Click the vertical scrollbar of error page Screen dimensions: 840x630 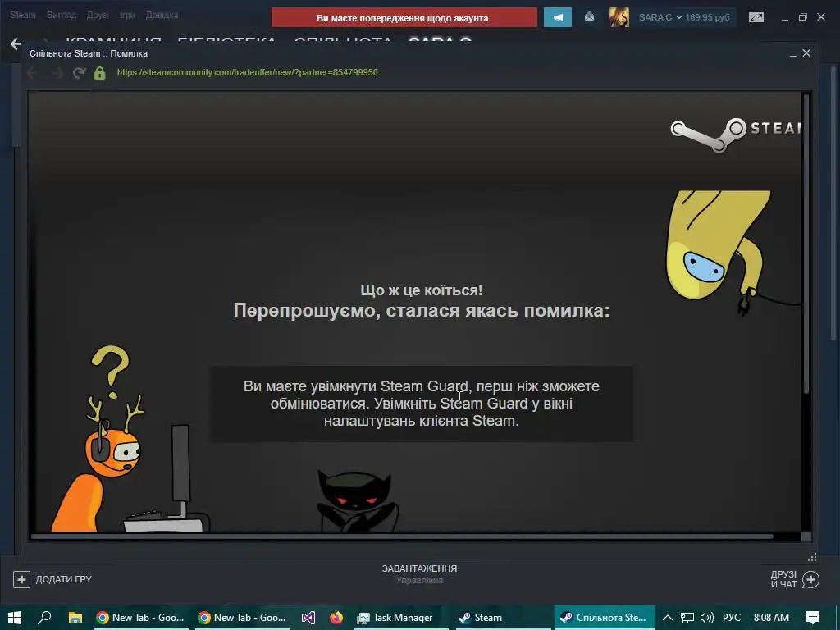806,244
